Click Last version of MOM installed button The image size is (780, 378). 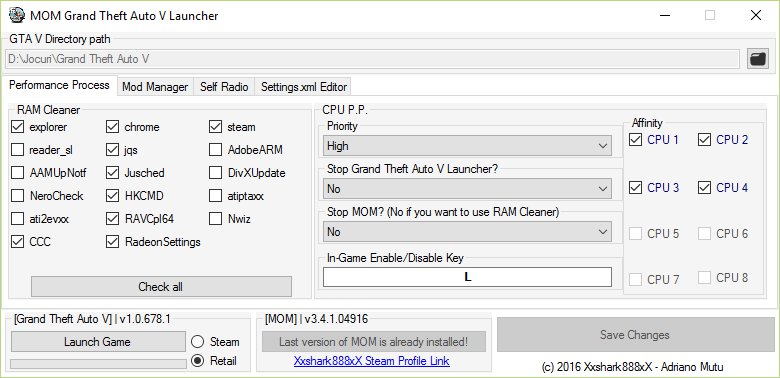(374, 342)
